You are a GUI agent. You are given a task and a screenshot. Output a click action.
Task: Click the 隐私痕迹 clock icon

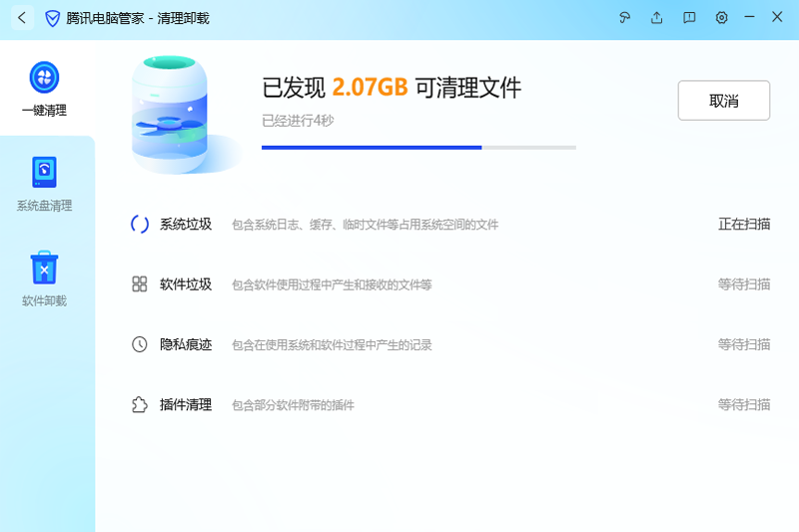click(140, 344)
